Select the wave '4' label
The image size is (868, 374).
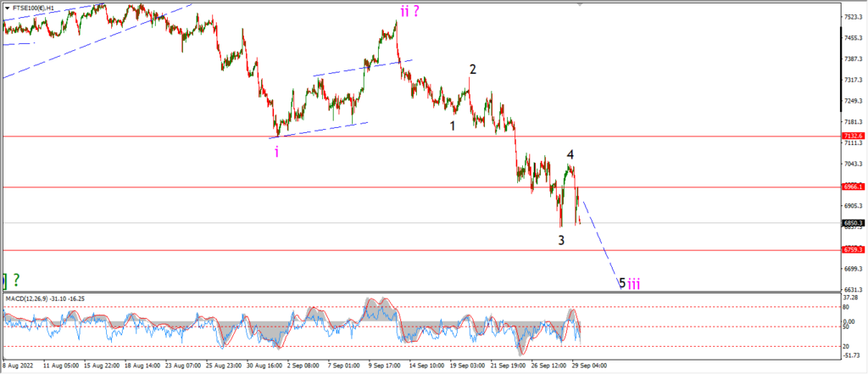[570, 154]
